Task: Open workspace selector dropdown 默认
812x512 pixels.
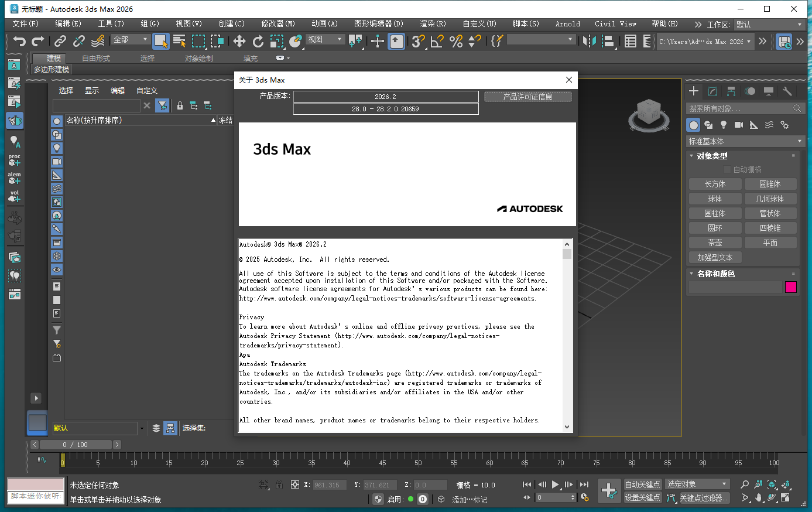Action: click(x=769, y=25)
